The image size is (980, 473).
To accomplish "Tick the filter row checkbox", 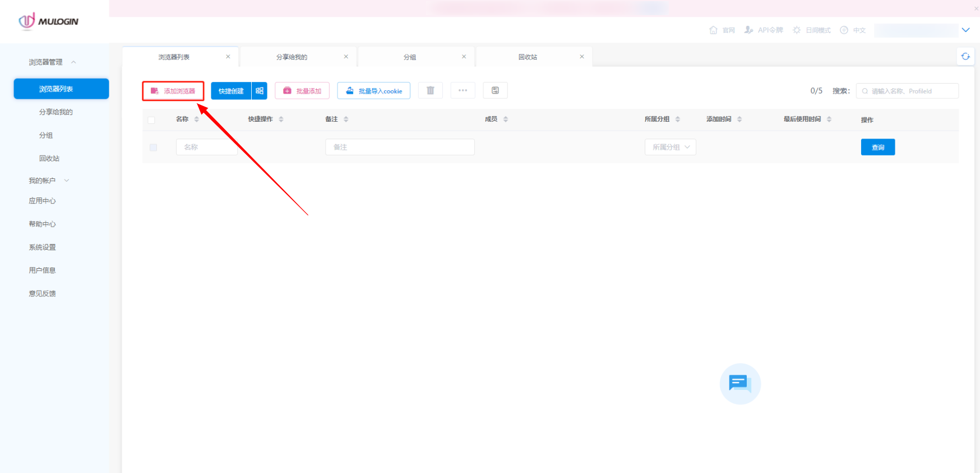I will 153,148.
